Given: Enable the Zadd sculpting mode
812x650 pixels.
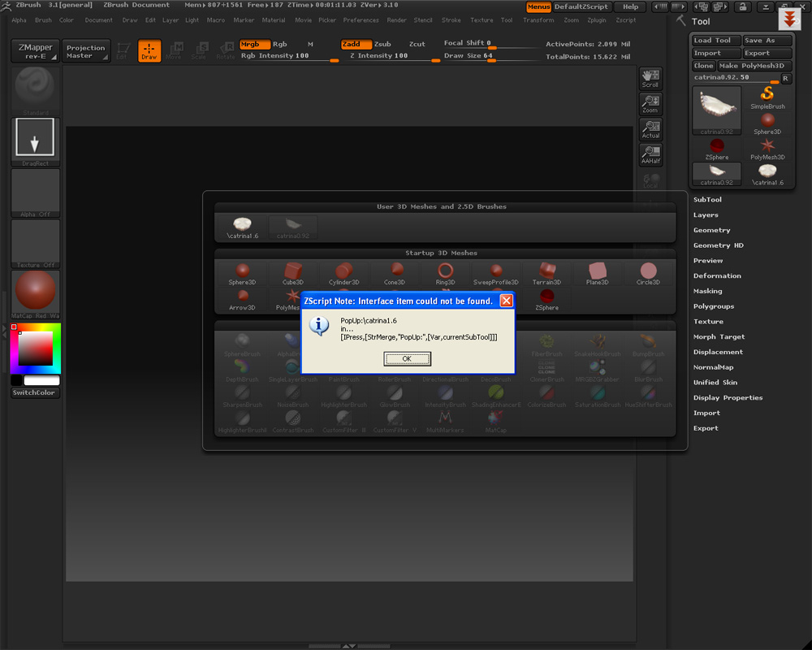Looking at the screenshot, I should point(352,45).
